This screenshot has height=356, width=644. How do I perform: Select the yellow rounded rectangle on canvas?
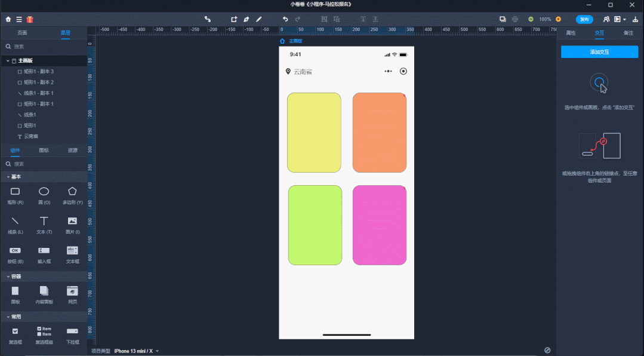[314, 133]
